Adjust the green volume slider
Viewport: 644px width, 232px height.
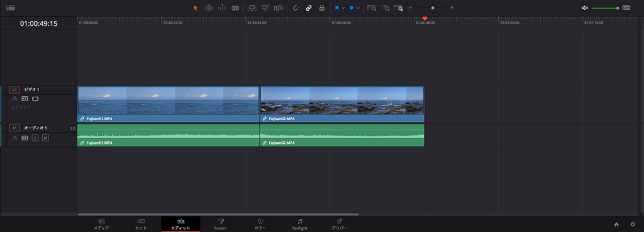click(x=605, y=8)
